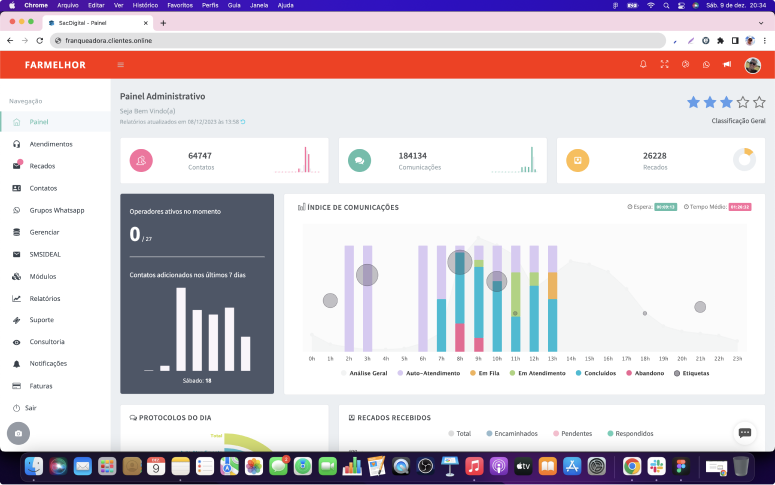
Task: Toggle Etiquetas legend series
Action: (x=691, y=373)
